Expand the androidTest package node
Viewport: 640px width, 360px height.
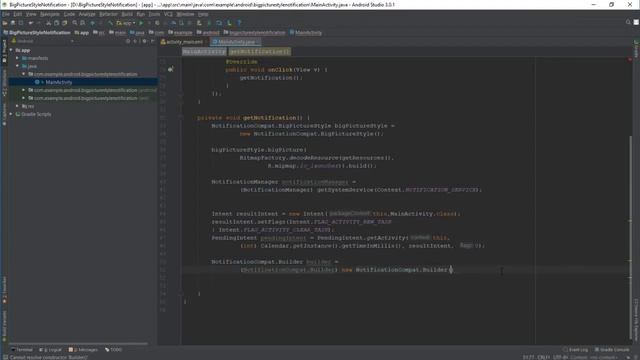tap(23, 90)
